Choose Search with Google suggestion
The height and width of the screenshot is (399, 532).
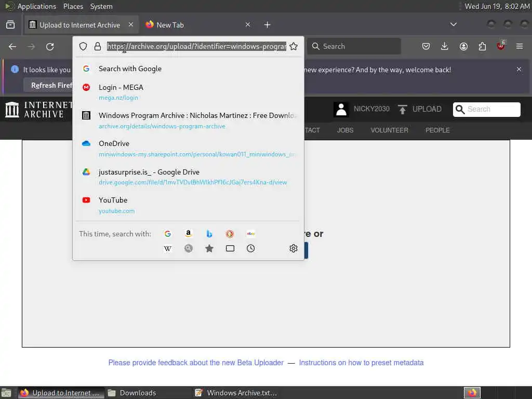pos(188,69)
